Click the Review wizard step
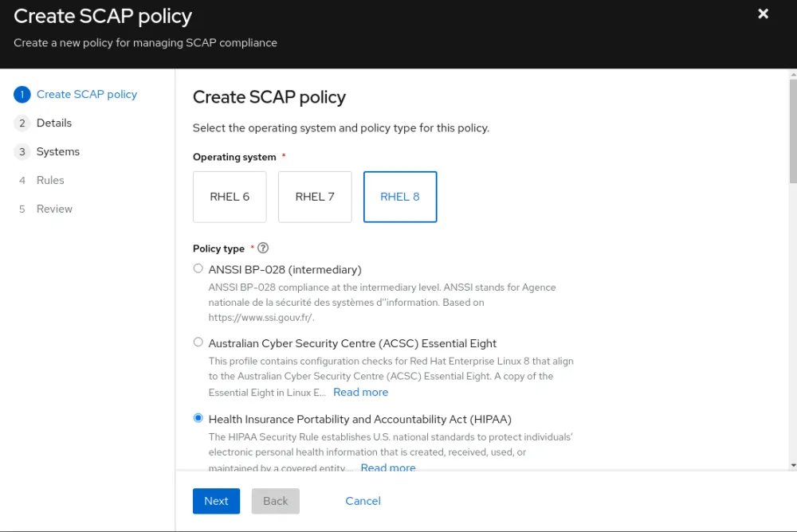This screenshot has width=797, height=532. 54,209
